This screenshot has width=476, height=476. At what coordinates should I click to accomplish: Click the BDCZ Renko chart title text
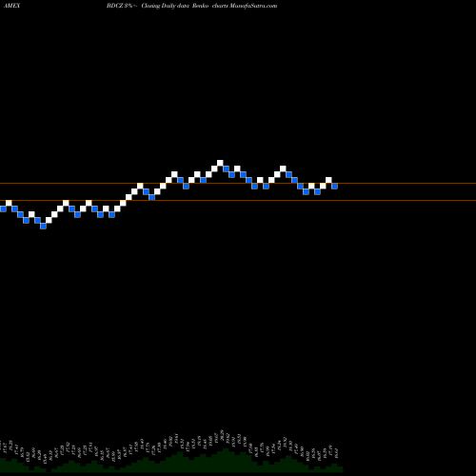tap(191, 6)
